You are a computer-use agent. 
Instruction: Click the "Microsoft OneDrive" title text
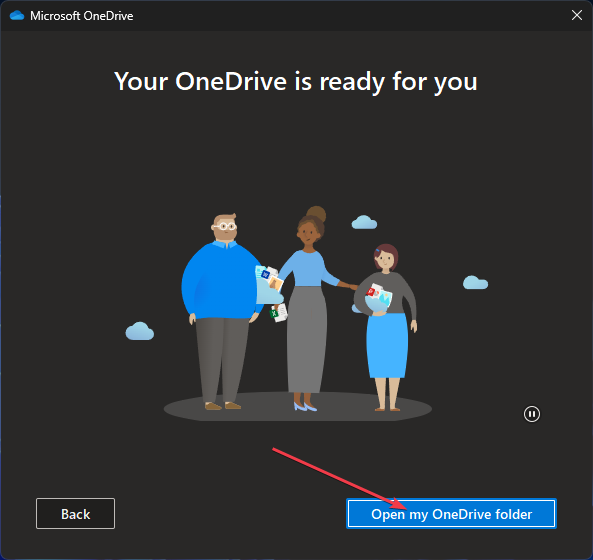(82, 16)
